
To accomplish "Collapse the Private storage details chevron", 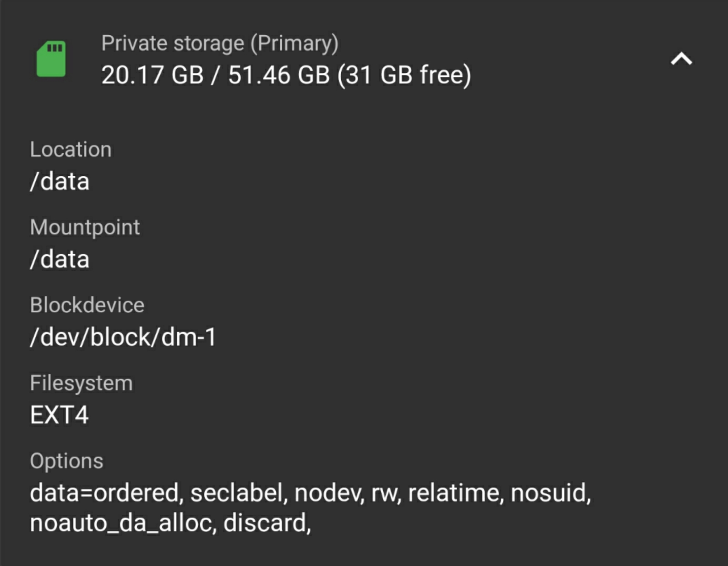I will 681,59.
